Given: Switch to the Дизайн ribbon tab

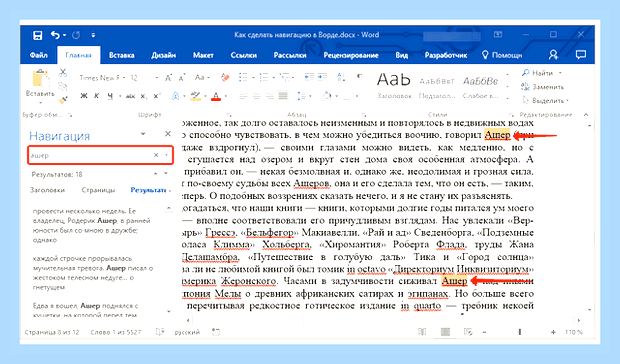Looking at the screenshot, I should click(x=163, y=55).
